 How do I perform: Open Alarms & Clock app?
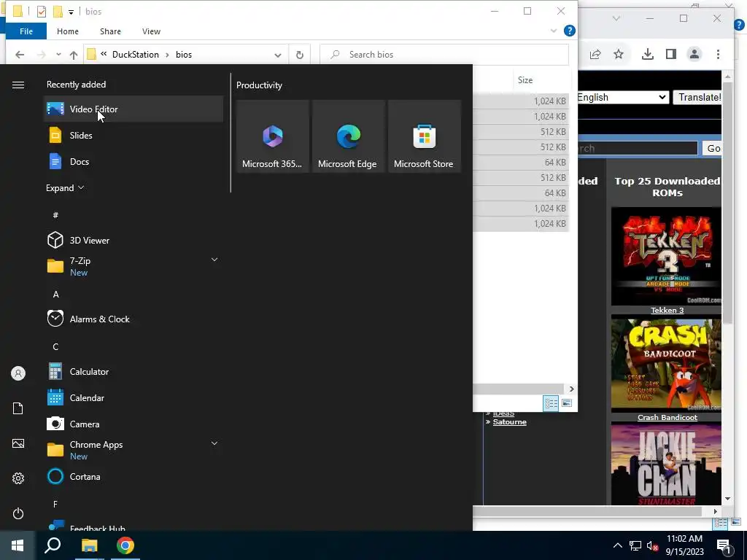pos(133,319)
